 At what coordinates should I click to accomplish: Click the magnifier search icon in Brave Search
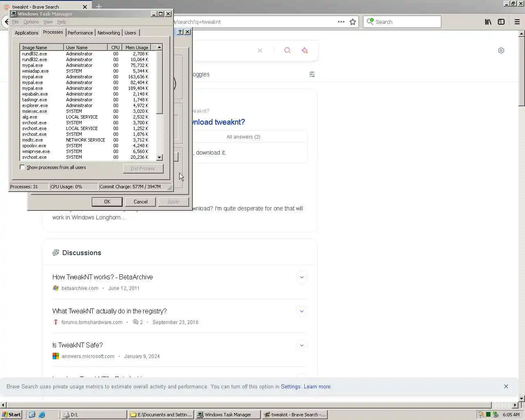[x=287, y=50]
